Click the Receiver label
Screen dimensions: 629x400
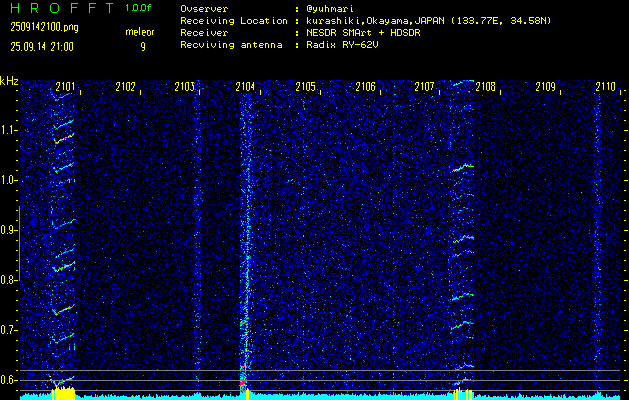pos(204,33)
